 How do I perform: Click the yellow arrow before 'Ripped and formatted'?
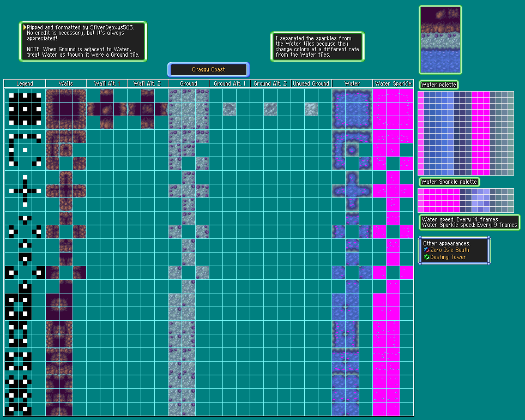click(25, 27)
